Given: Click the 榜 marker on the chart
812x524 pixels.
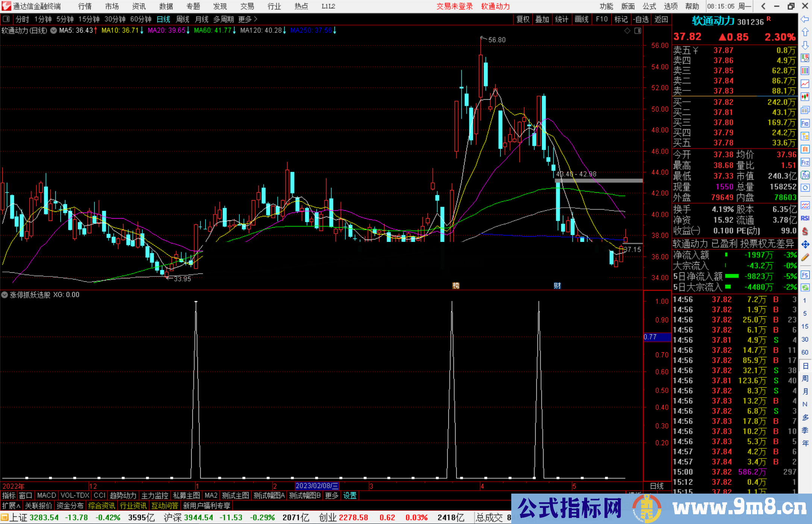Looking at the screenshot, I should tap(456, 286).
